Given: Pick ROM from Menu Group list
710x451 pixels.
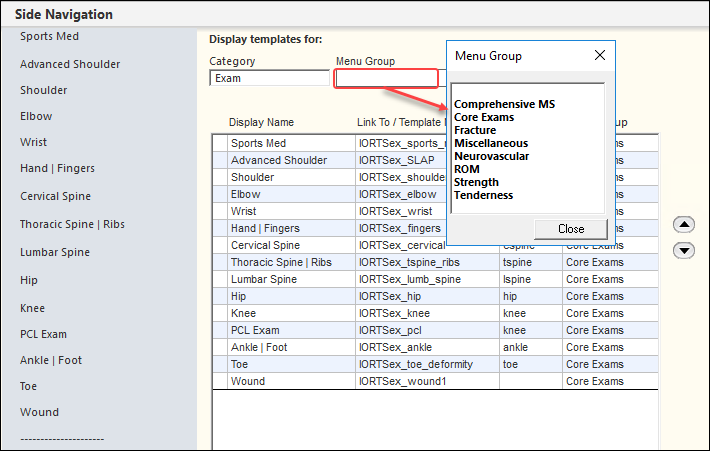Looking at the screenshot, I should (467, 169).
